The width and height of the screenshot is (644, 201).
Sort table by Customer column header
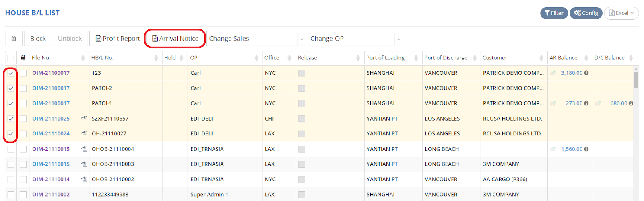(x=541, y=58)
